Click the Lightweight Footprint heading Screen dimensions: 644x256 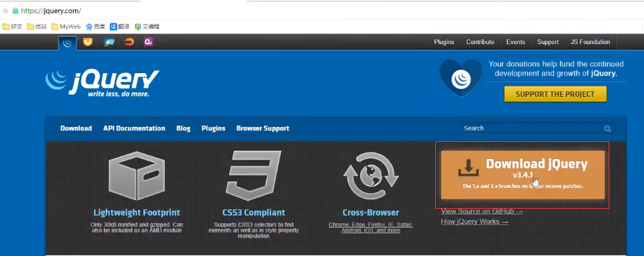tap(137, 213)
